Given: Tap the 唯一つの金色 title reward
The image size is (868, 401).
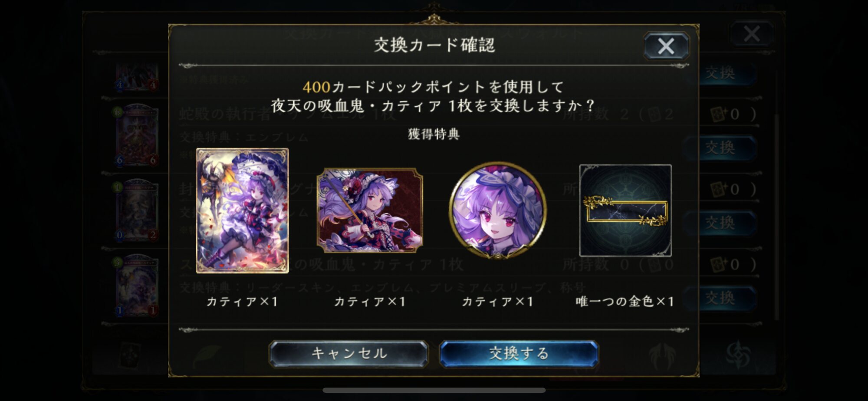Looking at the screenshot, I should click(625, 210).
